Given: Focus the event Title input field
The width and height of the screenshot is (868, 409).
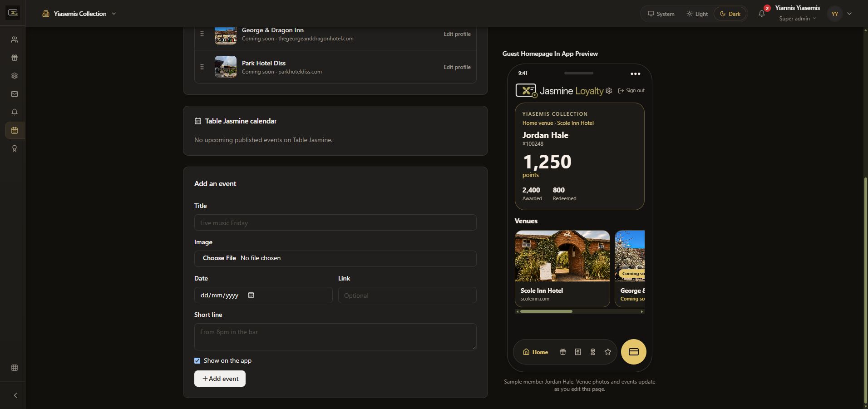Looking at the screenshot, I should [x=335, y=222].
